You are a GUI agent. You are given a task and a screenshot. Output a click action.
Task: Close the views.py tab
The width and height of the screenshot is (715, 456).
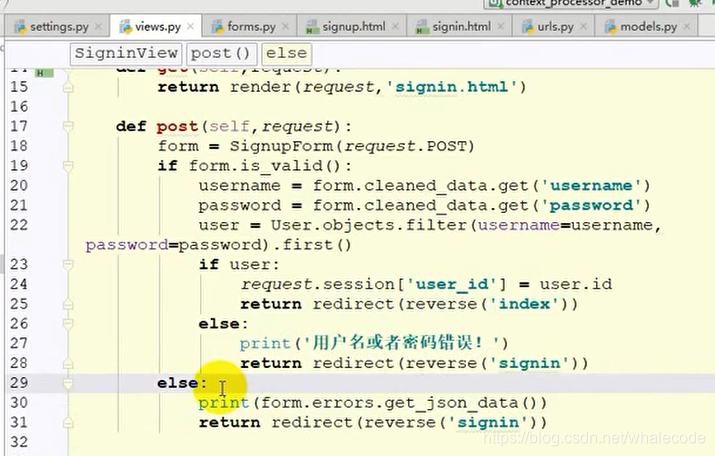tap(191, 27)
